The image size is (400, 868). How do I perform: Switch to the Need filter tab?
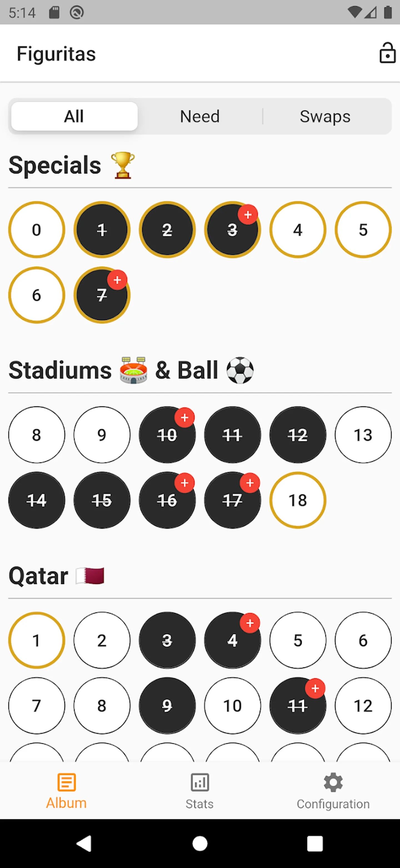(200, 116)
